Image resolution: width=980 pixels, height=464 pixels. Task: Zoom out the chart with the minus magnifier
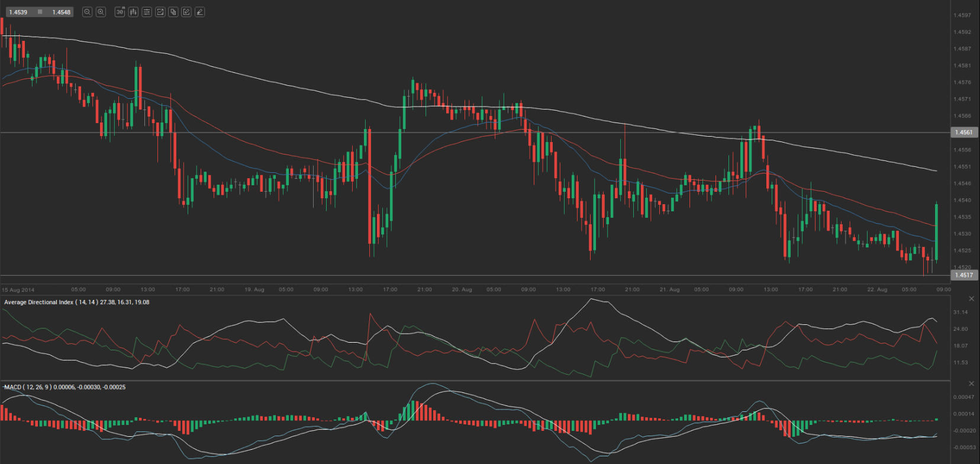click(87, 12)
